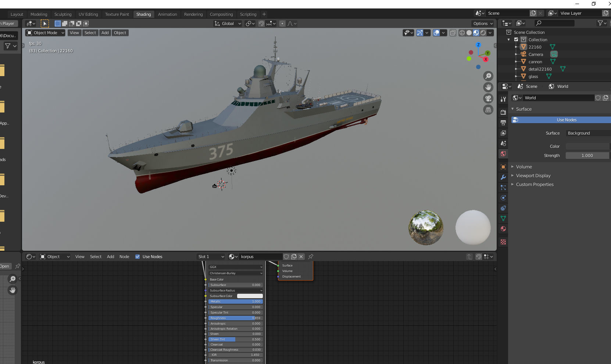Open the Object Mode dropdown

45,33
